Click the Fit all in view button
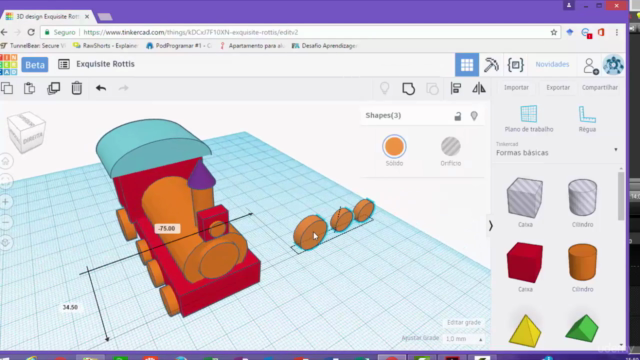This screenshot has height=360, width=640. (6, 181)
